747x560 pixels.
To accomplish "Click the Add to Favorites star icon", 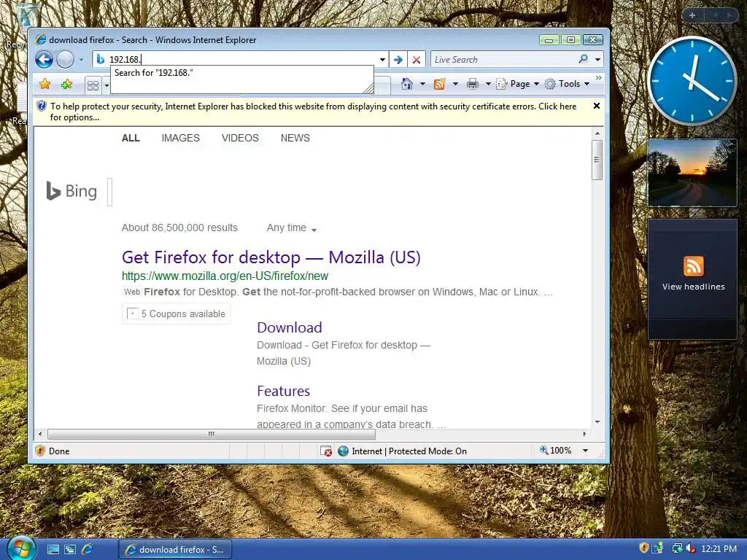I will point(66,85).
